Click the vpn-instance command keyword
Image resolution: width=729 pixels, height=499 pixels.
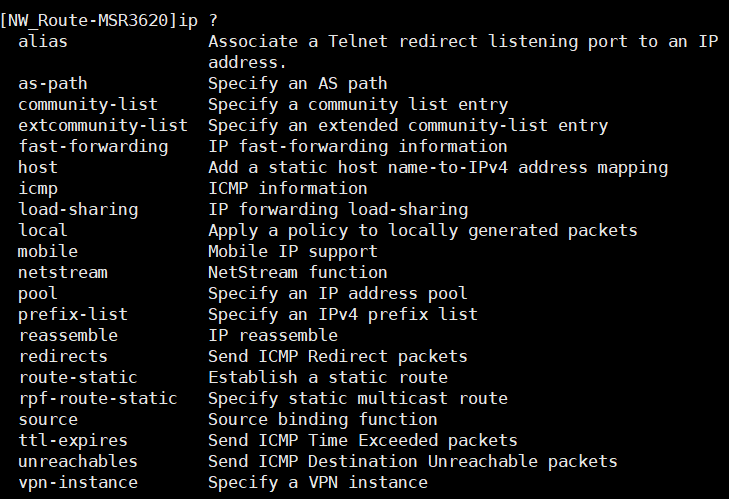(78, 482)
